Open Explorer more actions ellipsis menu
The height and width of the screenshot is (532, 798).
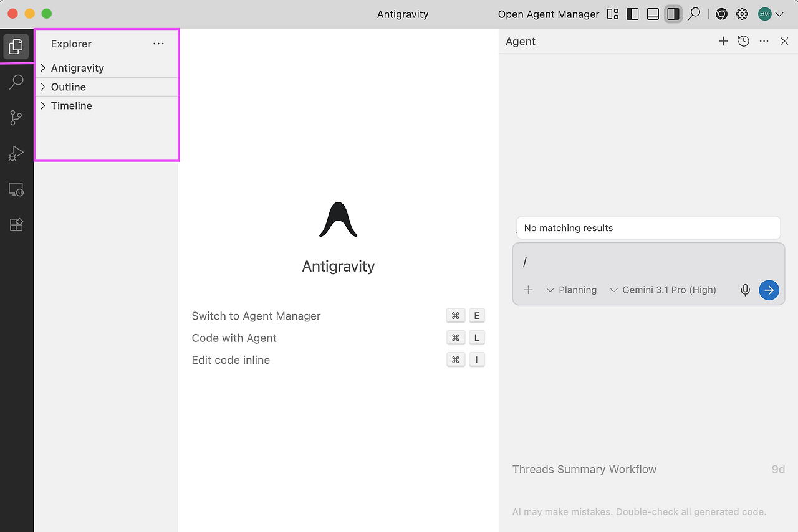point(159,44)
